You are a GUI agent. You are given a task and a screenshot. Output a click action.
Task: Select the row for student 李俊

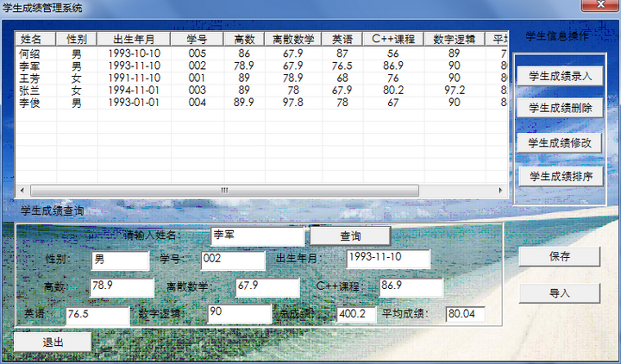261,103
